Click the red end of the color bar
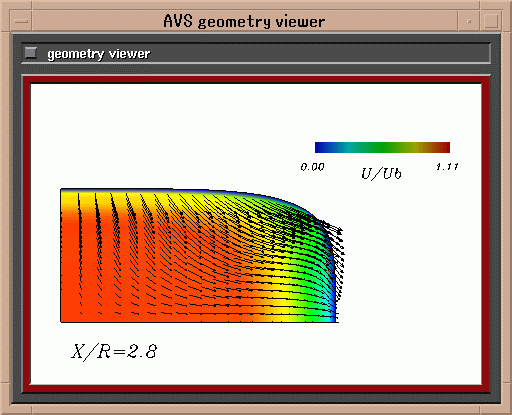Image resolution: width=512 pixels, height=415 pixels. click(443, 147)
